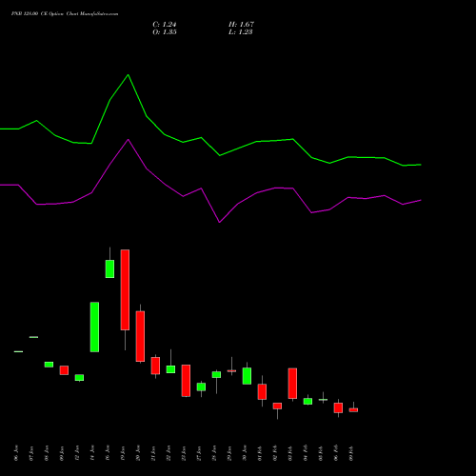476x476 pixels.
Task: Click the 14 Jan date label
Action: (x=92, y=453)
